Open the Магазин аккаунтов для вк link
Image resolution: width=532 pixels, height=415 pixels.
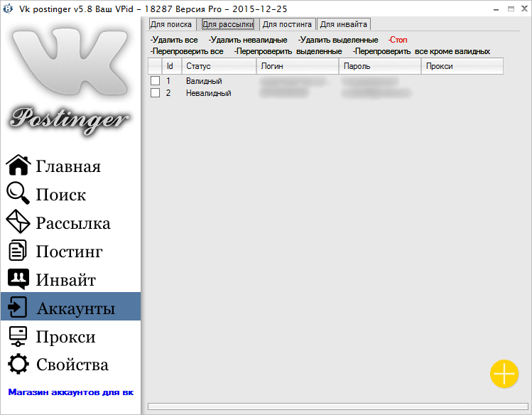(70, 392)
